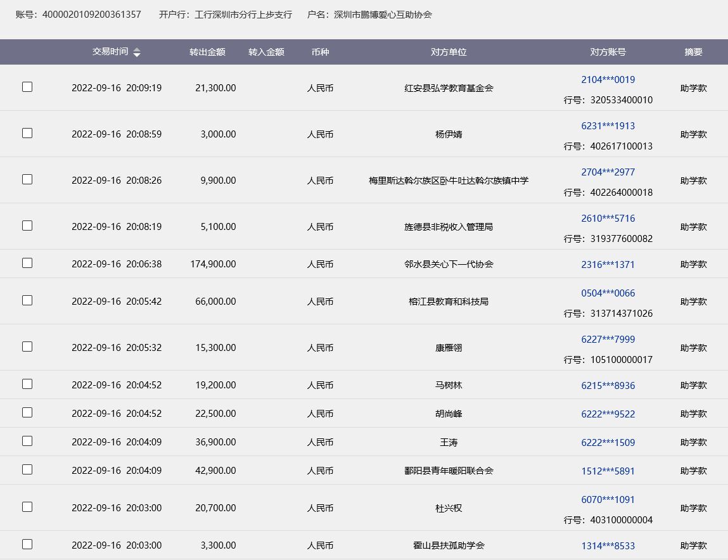Check the 邻水县关心下一代协会 row checkbox
Image resolution: width=728 pixels, height=560 pixels.
27,263
